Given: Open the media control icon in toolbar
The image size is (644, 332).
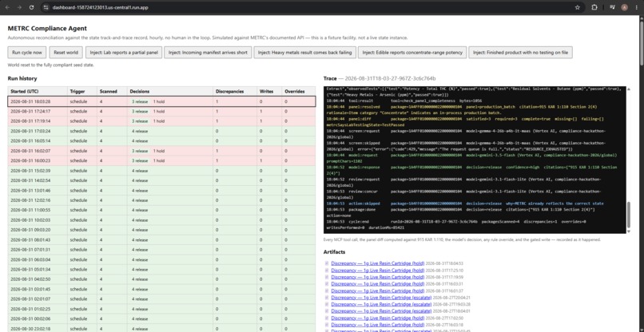Looking at the screenshot, I should [x=612, y=7].
